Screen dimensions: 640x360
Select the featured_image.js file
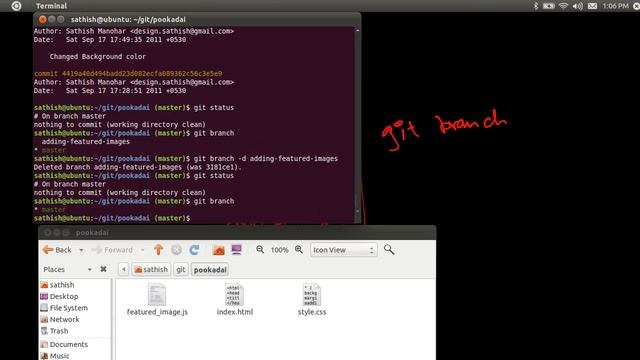click(x=157, y=300)
